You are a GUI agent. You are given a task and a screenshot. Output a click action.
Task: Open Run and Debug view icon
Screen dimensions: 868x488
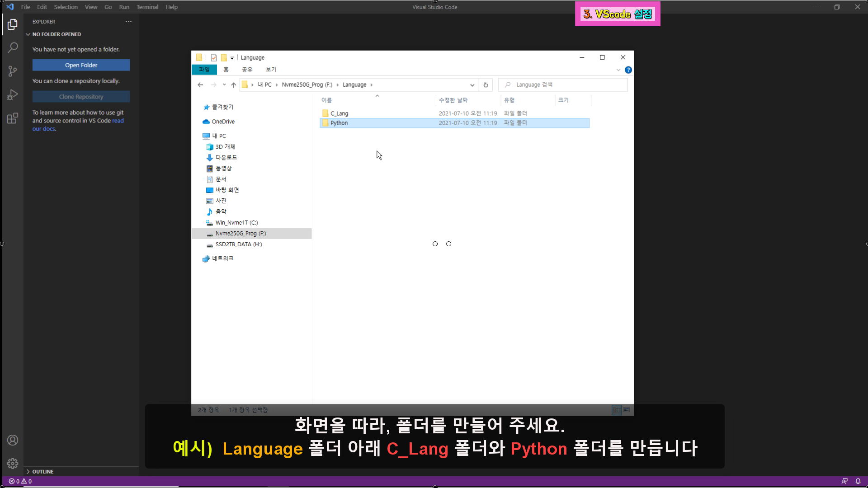(x=13, y=94)
